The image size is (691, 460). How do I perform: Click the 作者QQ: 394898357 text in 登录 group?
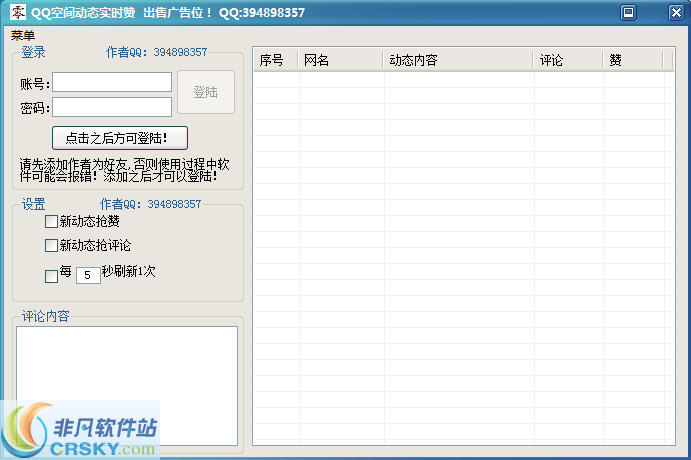(156, 52)
